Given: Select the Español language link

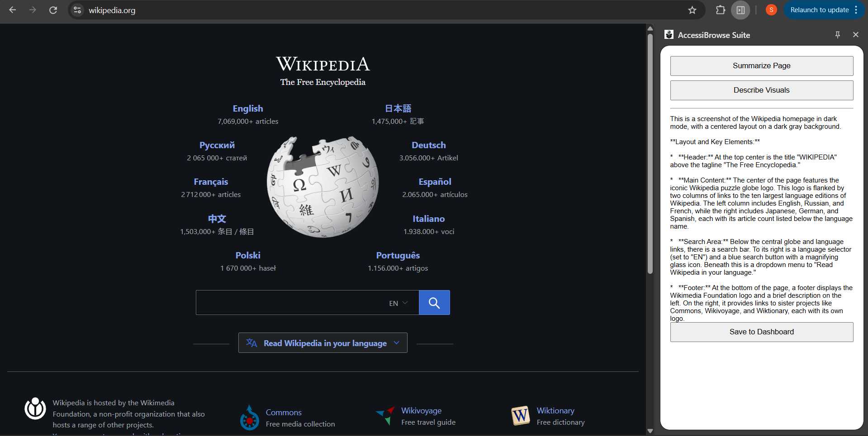Looking at the screenshot, I should click(x=435, y=182).
